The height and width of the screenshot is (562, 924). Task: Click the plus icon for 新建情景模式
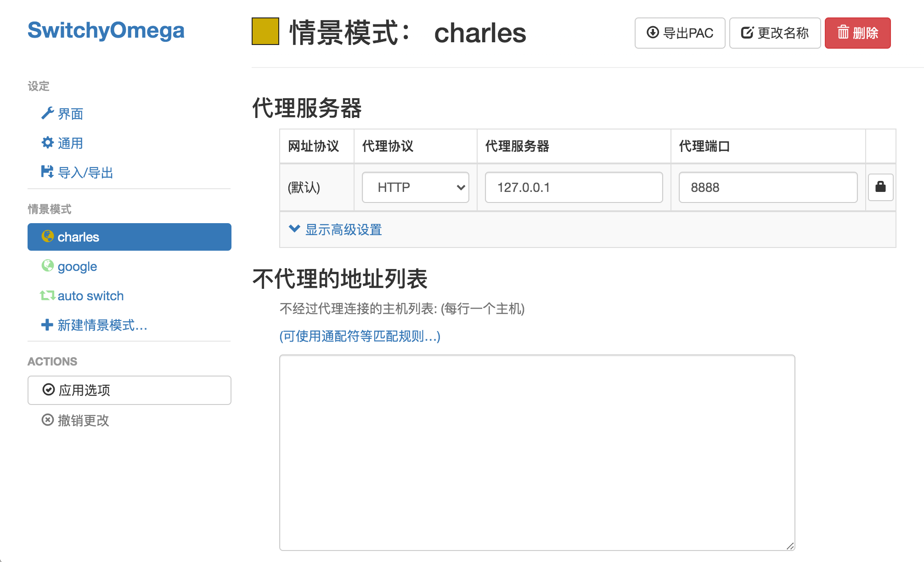pyautogui.click(x=47, y=325)
